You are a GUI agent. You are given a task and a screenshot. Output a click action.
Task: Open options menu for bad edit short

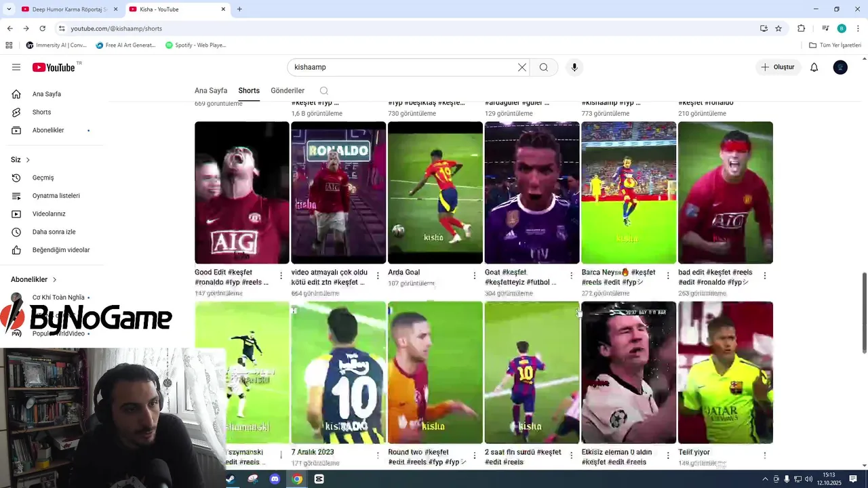point(765,276)
